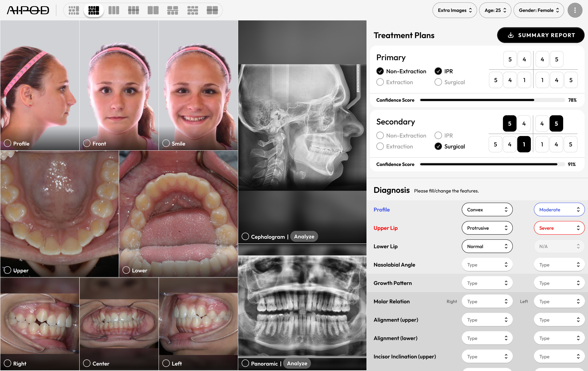Download the Summary Report
588x371 pixels.
pos(541,35)
